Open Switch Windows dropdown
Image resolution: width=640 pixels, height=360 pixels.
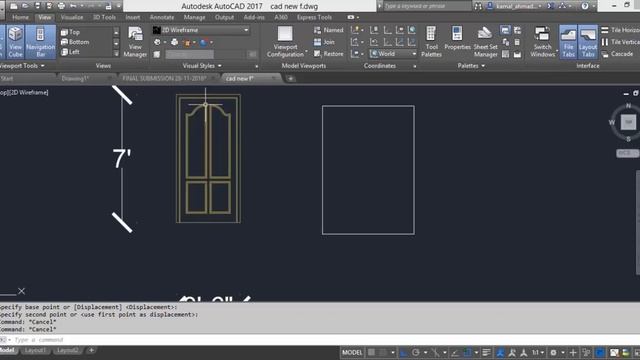(x=542, y=42)
